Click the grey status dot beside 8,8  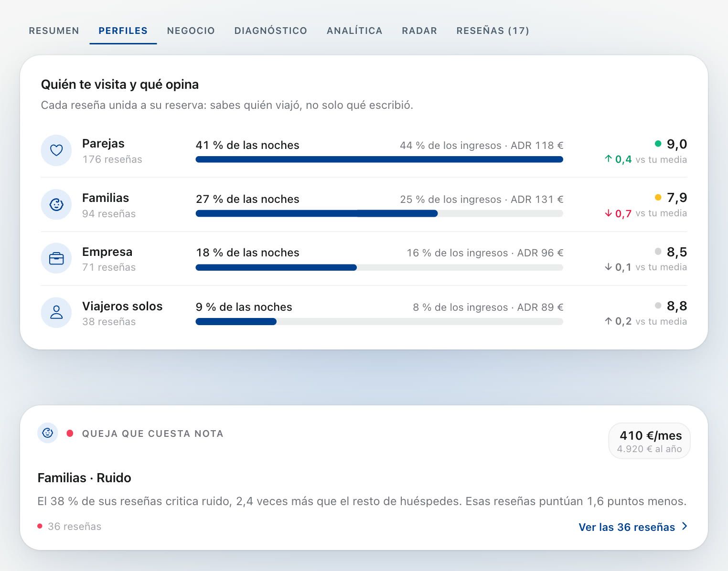(658, 306)
